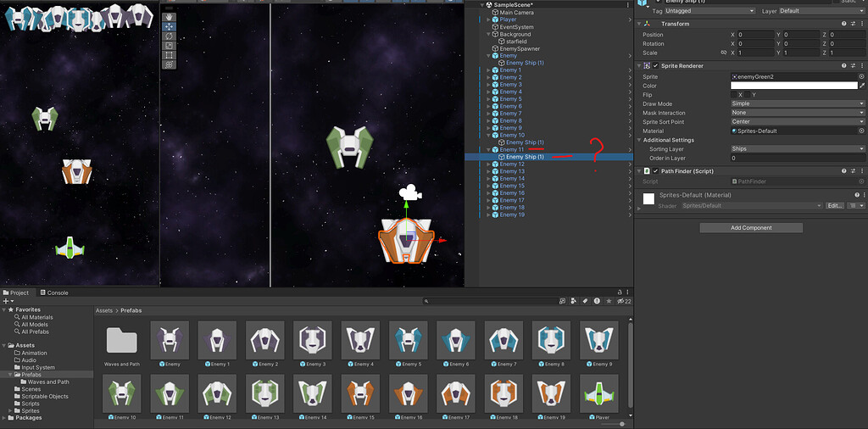The width and height of the screenshot is (868, 429).
Task: Open Transform component preset icon
Action: point(853,24)
